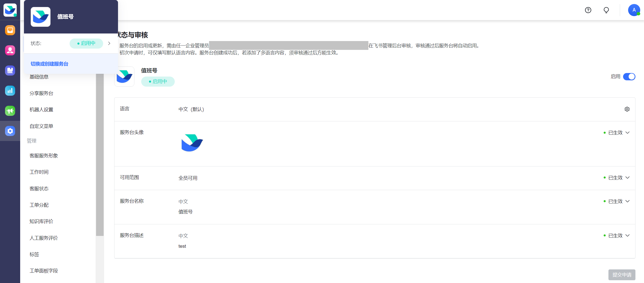Screen dimensions: 644x283
Task: Open 标签 menu item
Action: pos(34,254)
